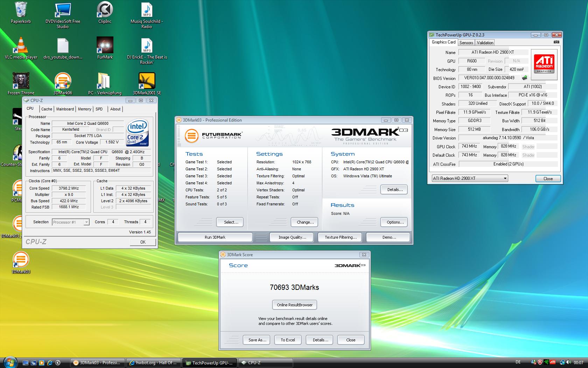This screenshot has width=588, height=368.
Task: Select the 3DMark06 desktop shortcut
Action: point(63,84)
